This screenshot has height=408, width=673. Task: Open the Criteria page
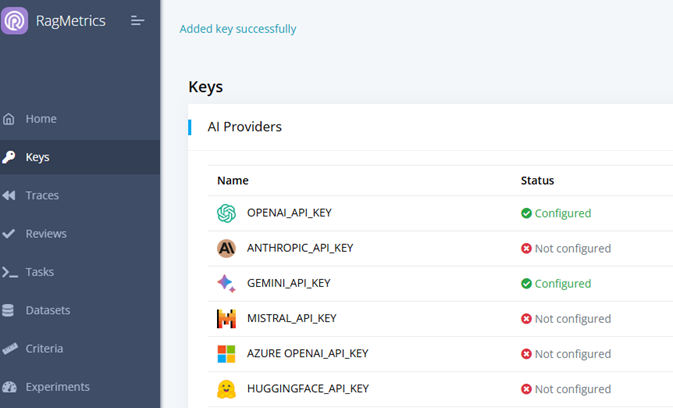44,348
